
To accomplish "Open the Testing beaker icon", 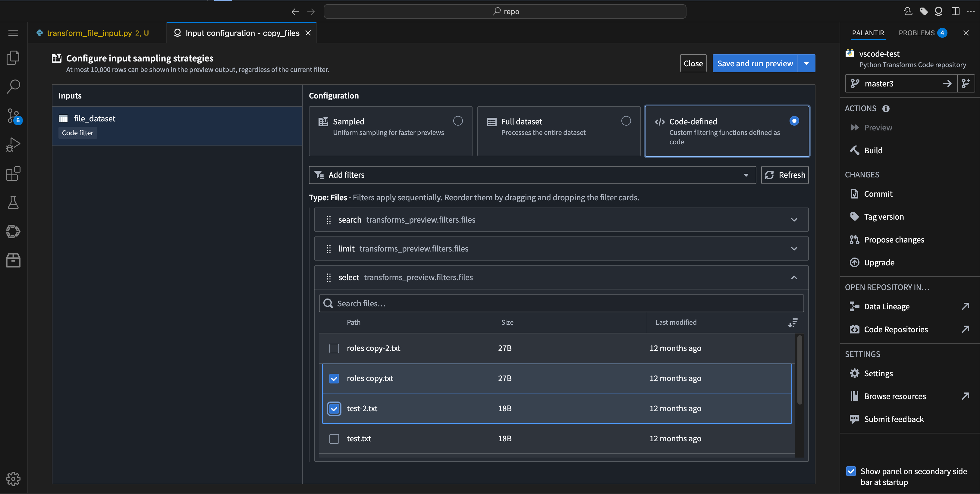I will pyautogui.click(x=13, y=202).
